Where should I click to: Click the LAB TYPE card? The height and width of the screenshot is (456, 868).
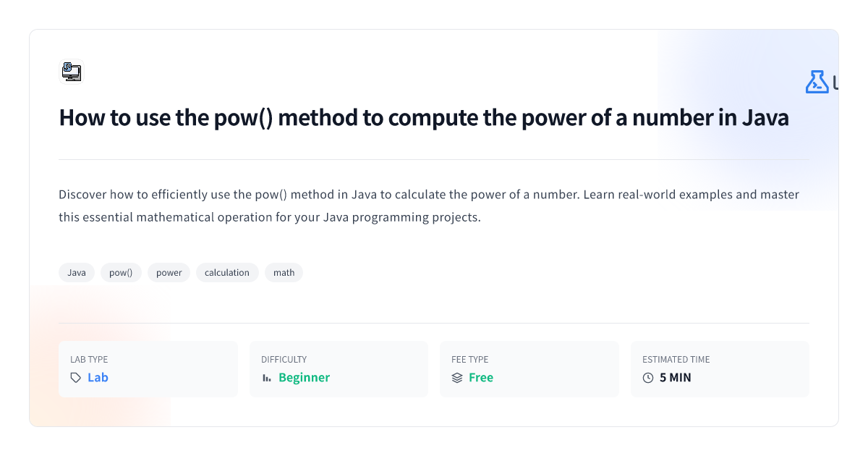pos(148,369)
